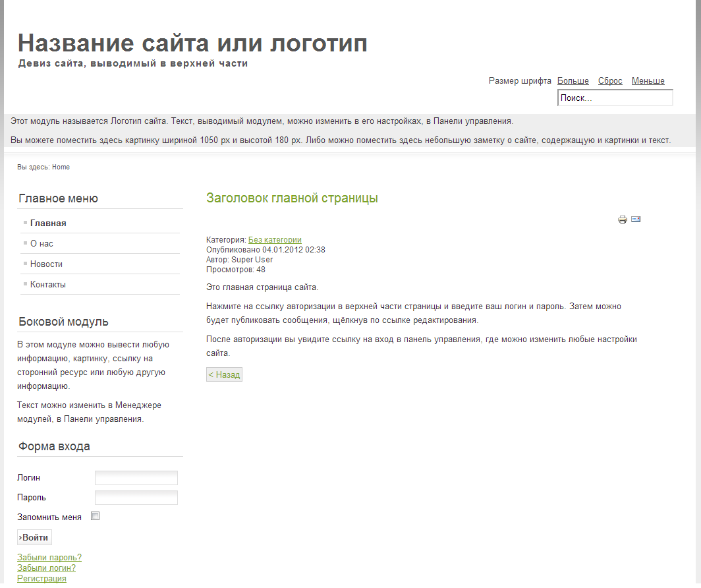This screenshot has height=588, width=701.
Task: Open the "Забыли пароль?" link
Action: [x=49, y=558]
